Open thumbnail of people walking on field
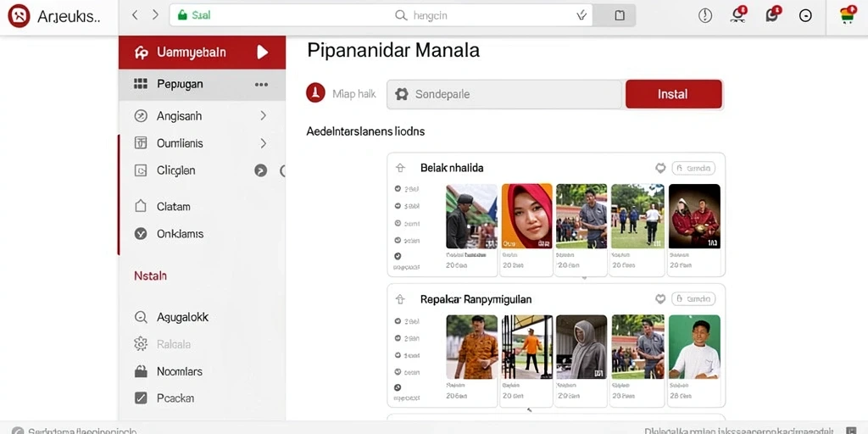 point(637,216)
